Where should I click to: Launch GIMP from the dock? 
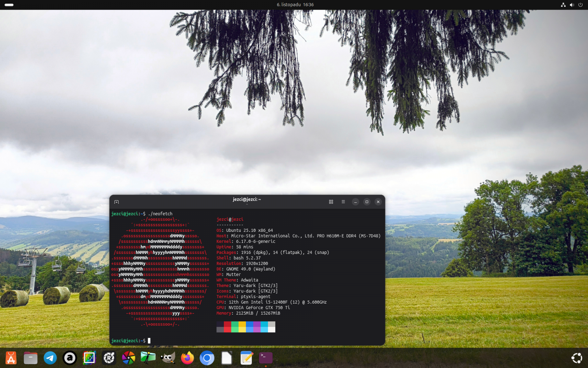click(x=168, y=358)
